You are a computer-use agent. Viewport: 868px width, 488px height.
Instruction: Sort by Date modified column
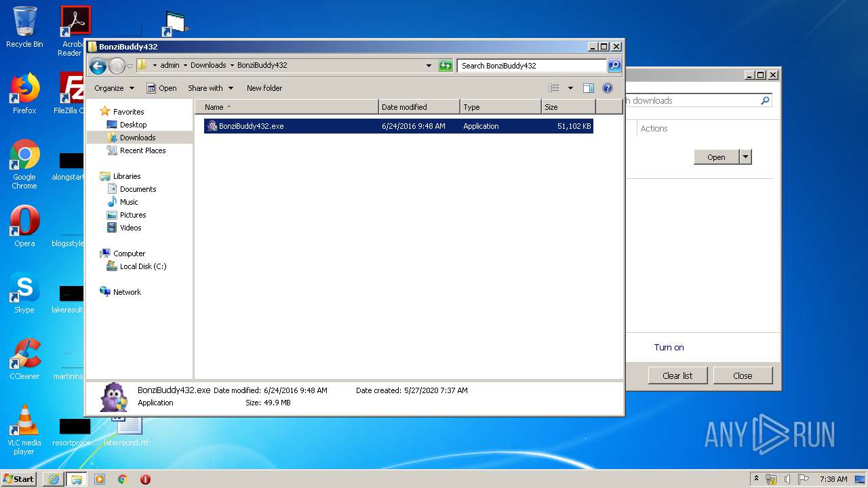pos(419,107)
